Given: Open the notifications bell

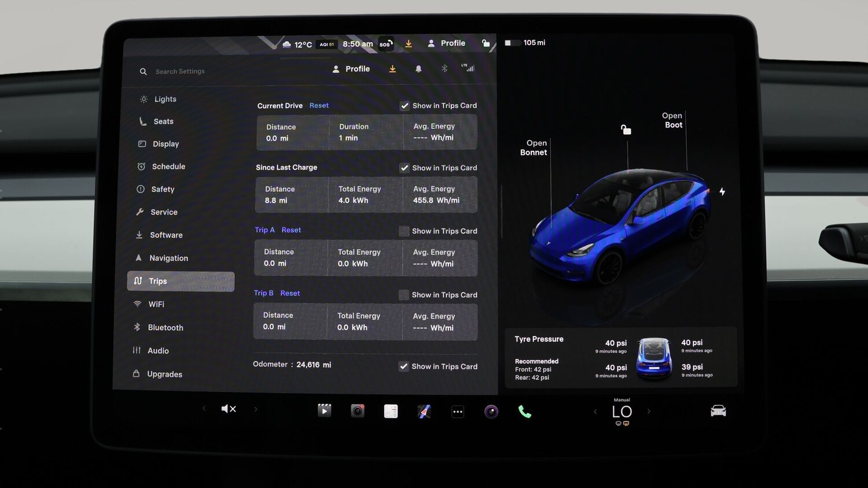Looking at the screenshot, I should coord(418,68).
